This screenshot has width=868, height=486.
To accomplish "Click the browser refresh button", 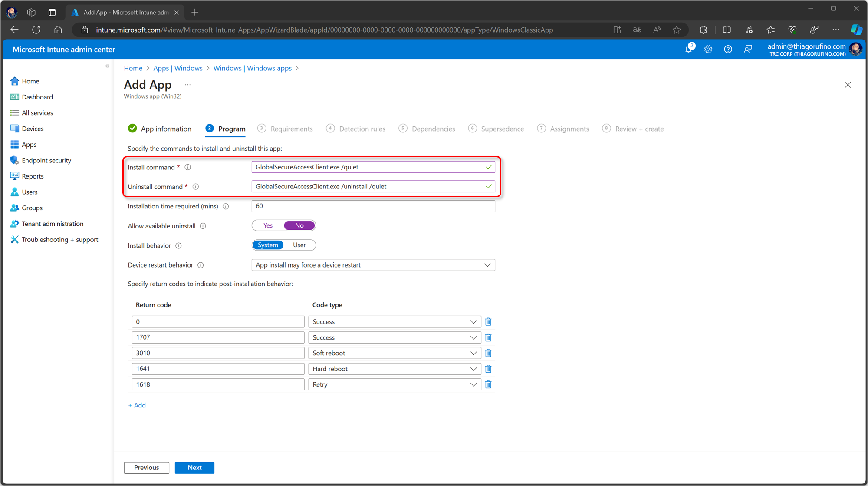I will click(36, 30).
